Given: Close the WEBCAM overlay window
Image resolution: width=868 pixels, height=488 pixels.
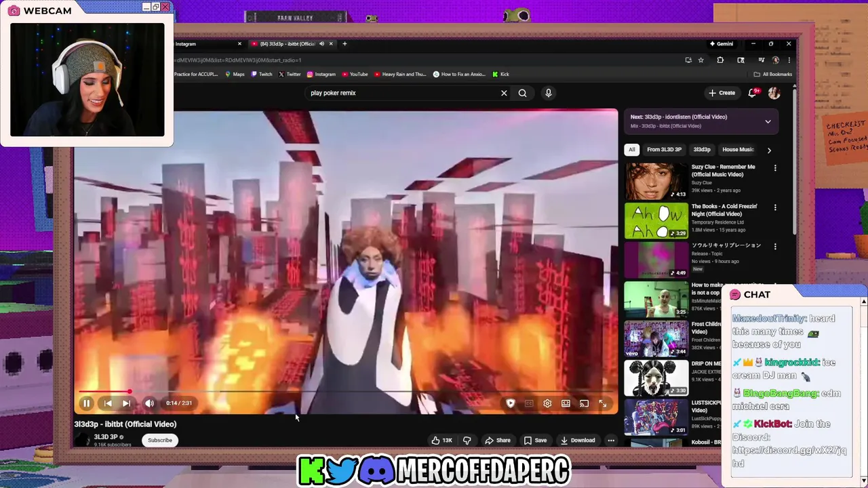Looking at the screenshot, I should pos(165,7).
